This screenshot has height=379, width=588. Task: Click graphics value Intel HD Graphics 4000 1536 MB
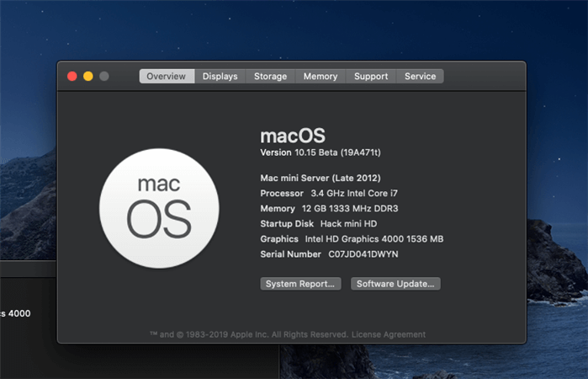tap(373, 239)
